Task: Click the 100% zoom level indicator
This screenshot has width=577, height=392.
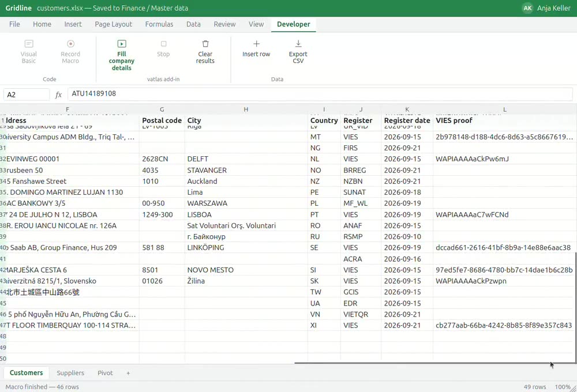Action: click(x=563, y=387)
